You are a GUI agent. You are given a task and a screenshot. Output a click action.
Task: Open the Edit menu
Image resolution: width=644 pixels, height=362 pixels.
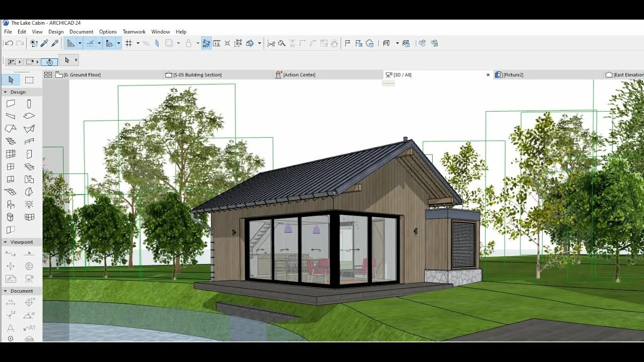click(22, 32)
